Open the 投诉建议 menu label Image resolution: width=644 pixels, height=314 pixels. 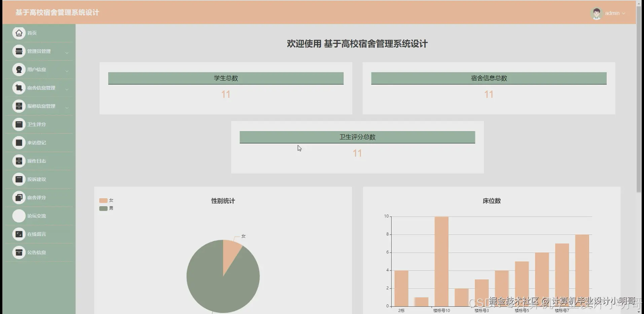pos(36,179)
